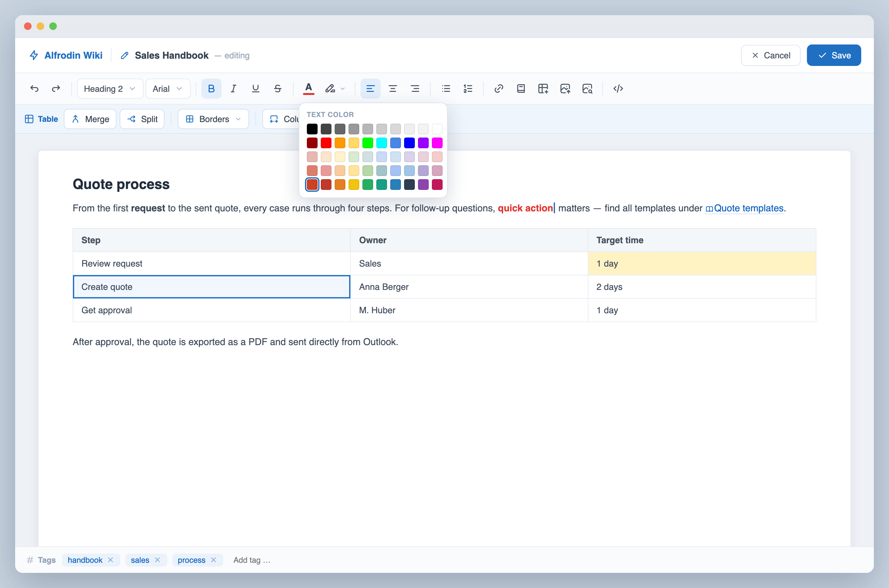Click the 2 days cell
889x588 pixels.
[702, 287]
